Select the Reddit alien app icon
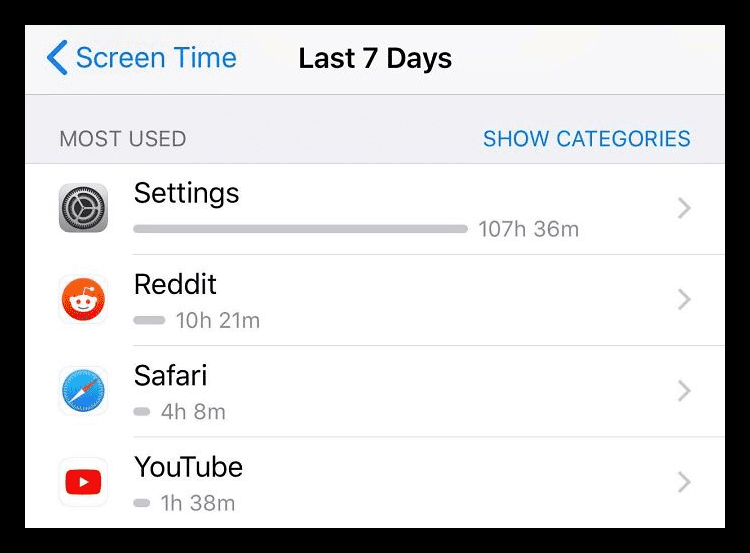Screen dimensions: 750x553 (x=83, y=299)
